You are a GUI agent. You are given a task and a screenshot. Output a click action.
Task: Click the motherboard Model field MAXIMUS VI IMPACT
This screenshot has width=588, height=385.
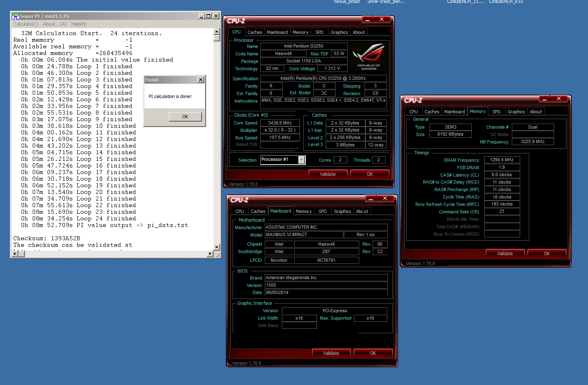(x=304, y=234)
